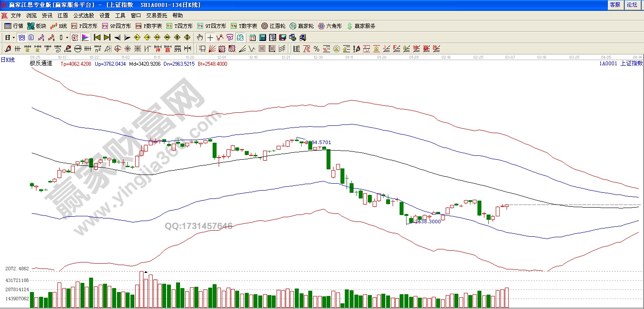Open the 公式选股 menu
This screenshot has width=644, height=309.
click(83, 15)
